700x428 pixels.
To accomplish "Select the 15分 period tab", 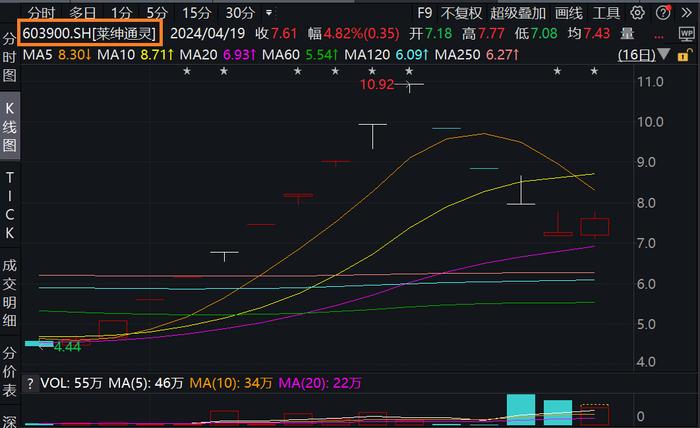I will tap(196, 13).
